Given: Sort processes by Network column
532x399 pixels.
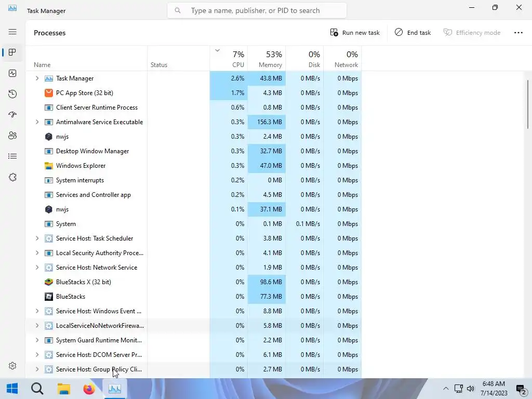Looking at the screenshot, I should 342,58.
